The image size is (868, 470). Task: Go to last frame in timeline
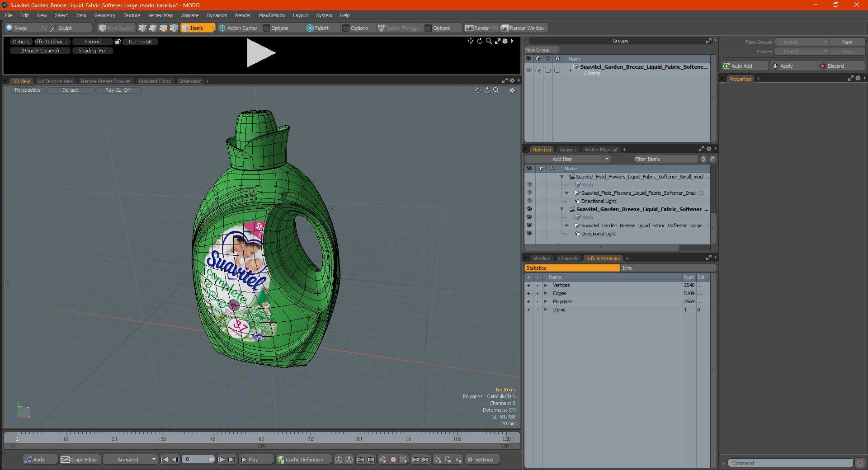point(232,460)
